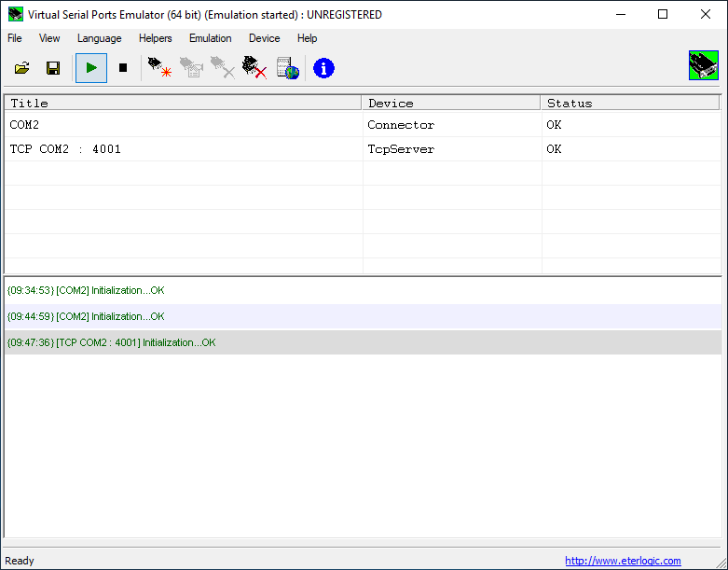Select the 09:34:53 COM2 initialization log entry
Image resolution: width=728 pixels, height=570 pixels.
pos(364,290)
